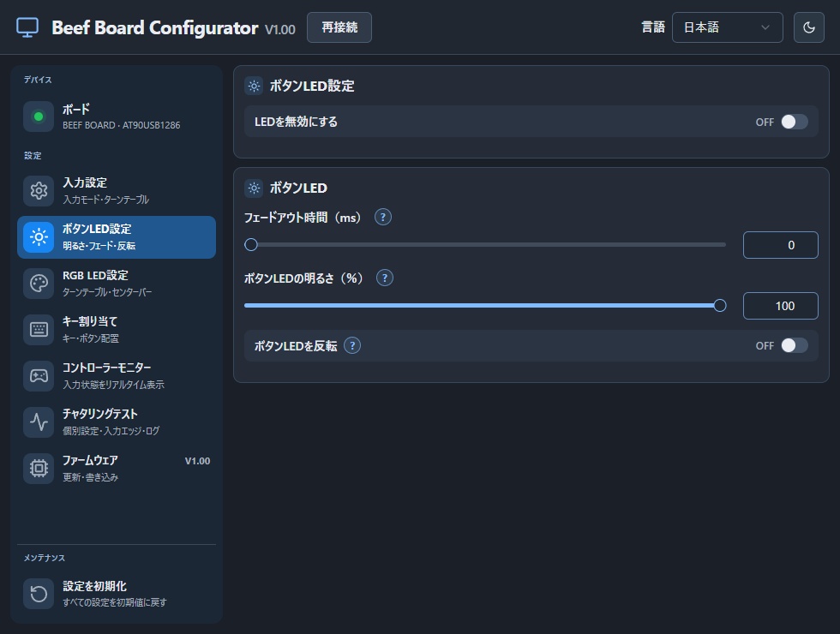This screenshot has height=634, width=840.
Task: Click the フェードアウト時間 value field showing 0
Action: pos(781,245)
